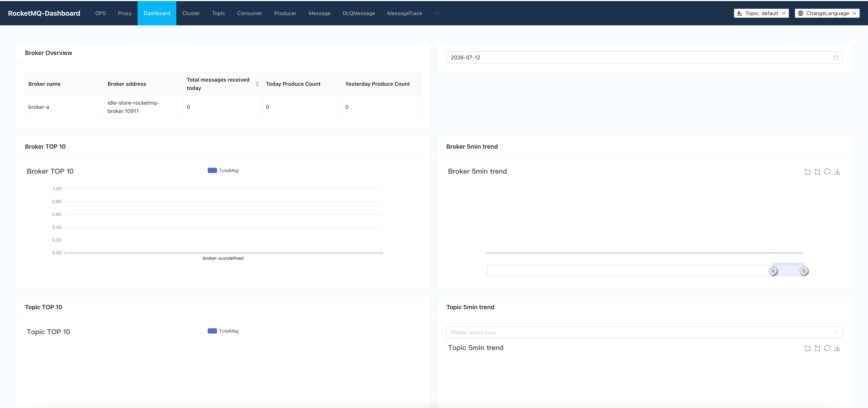Open the Please select topic dropdown
The image size is (868, 408).
(644, 332)
